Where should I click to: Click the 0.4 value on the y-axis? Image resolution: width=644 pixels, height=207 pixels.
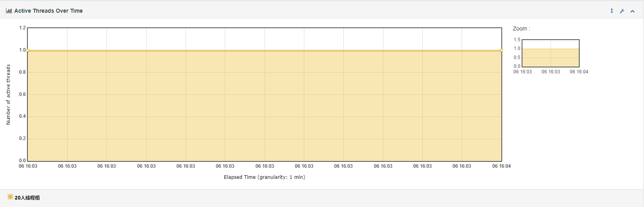[x=22, y=116]
